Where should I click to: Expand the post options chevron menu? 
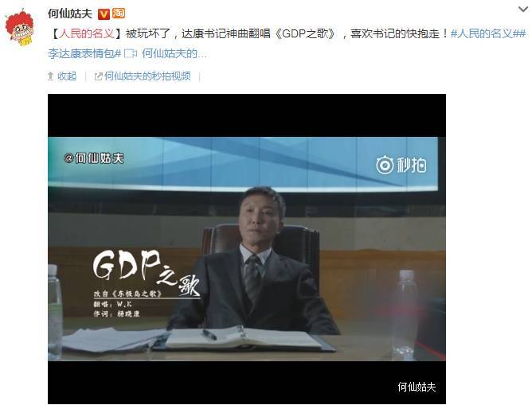(523, 10)
